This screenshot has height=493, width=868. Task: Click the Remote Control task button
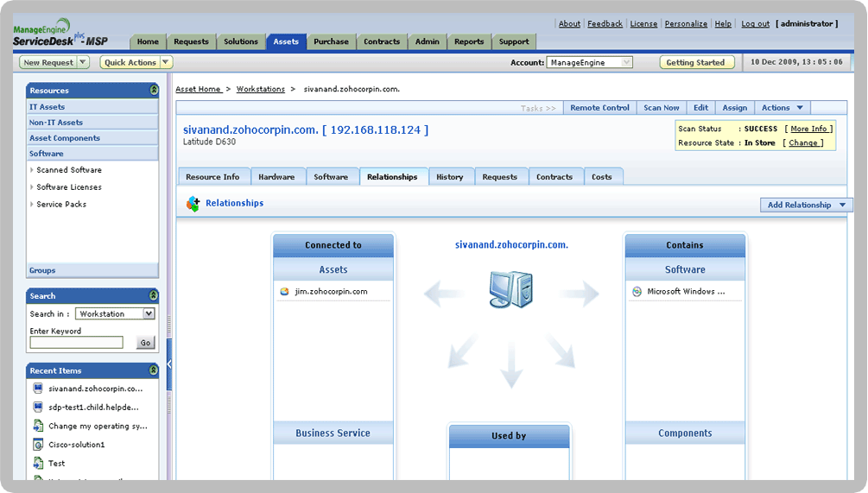coord(599,108)
